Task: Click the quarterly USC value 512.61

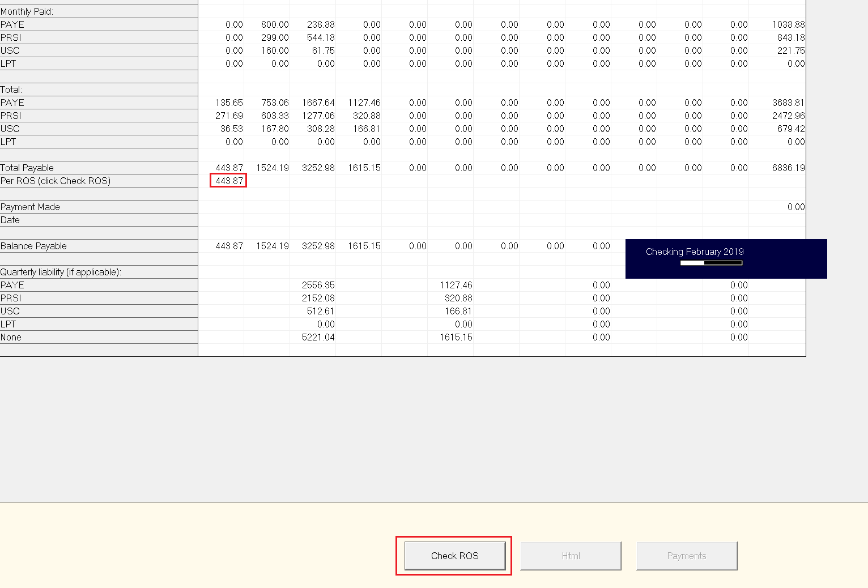Action: pos(321,311)
